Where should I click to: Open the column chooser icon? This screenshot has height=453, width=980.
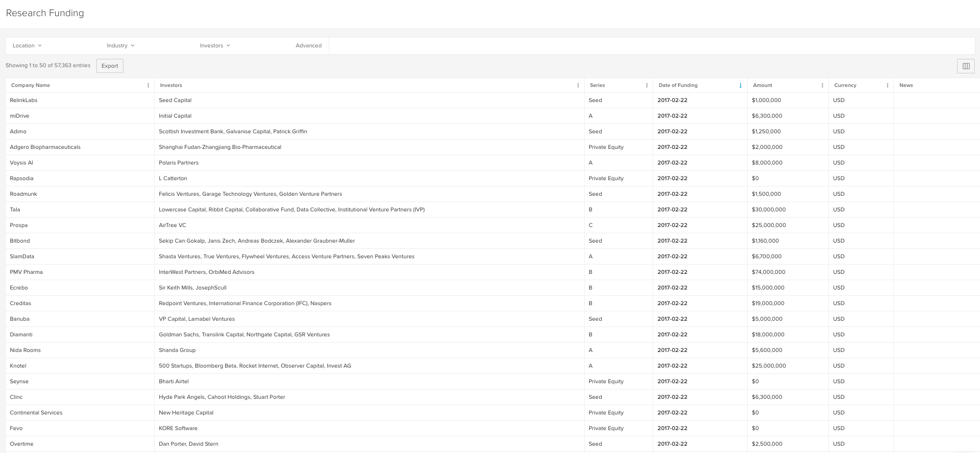coord(965,66)
